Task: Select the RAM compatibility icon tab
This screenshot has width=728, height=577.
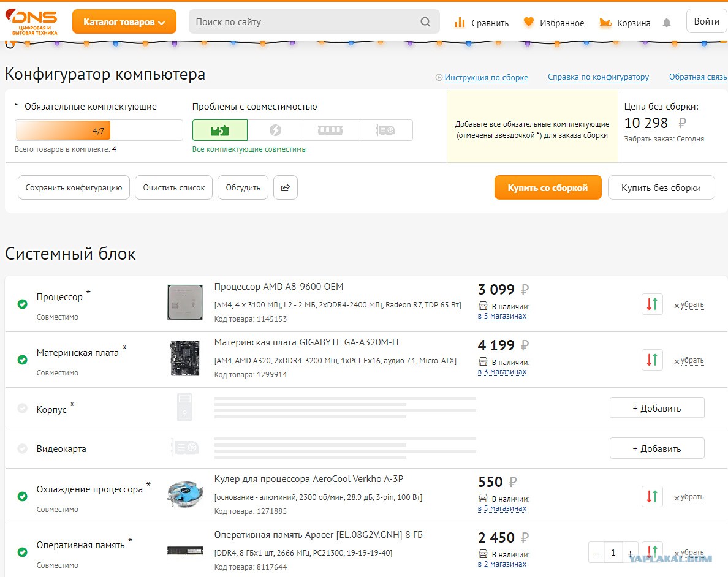Action: (x=330, y=130)
